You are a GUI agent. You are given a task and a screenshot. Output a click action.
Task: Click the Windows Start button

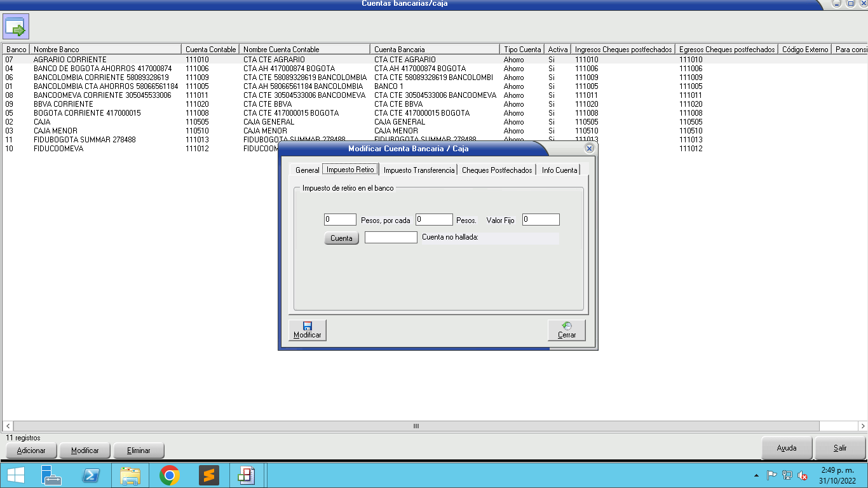point(15,475)
